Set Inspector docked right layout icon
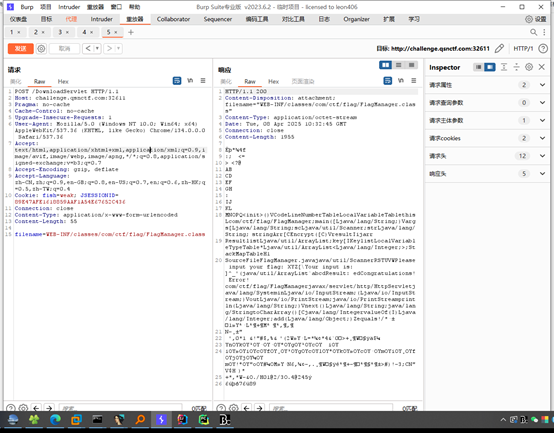This screenshot has height=433, width=554. click(490, 67)
